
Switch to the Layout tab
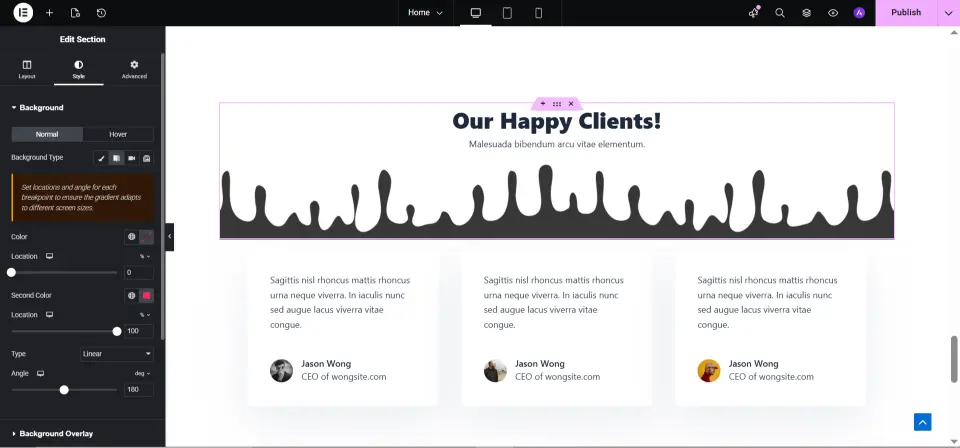pos(26,70)
